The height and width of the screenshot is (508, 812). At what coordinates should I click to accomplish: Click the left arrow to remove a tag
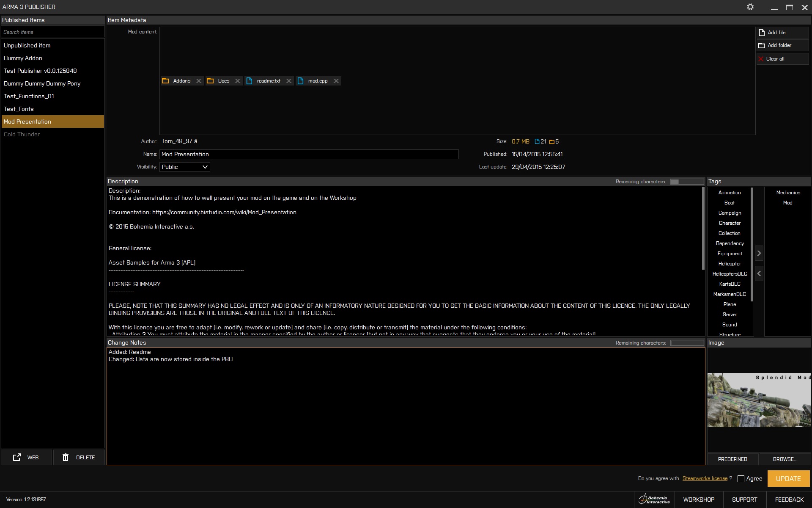pos(759,273)
